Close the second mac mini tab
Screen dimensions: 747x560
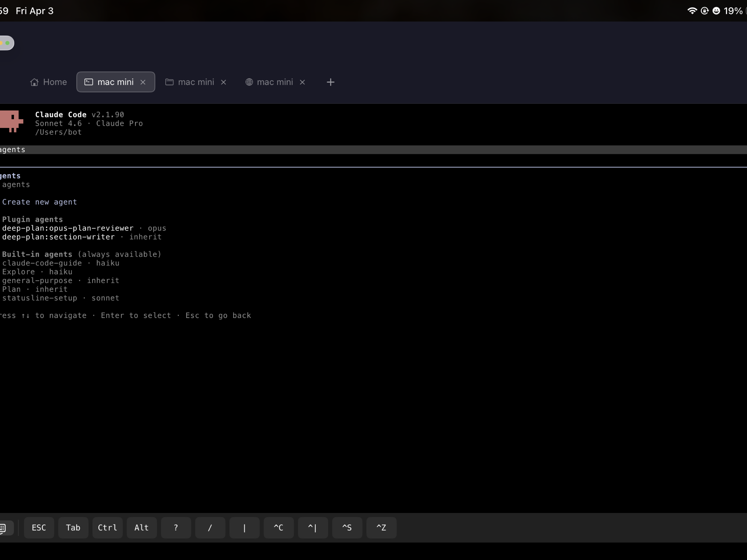point(223,82)
